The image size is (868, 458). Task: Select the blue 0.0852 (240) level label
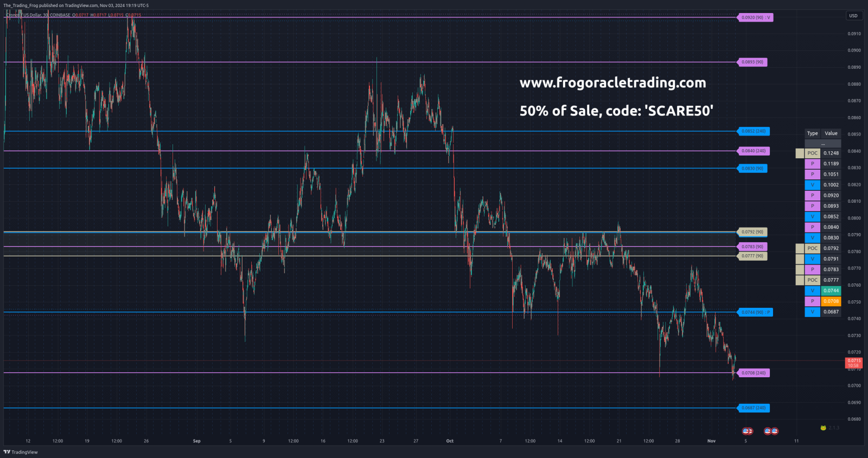pos(754,131)
